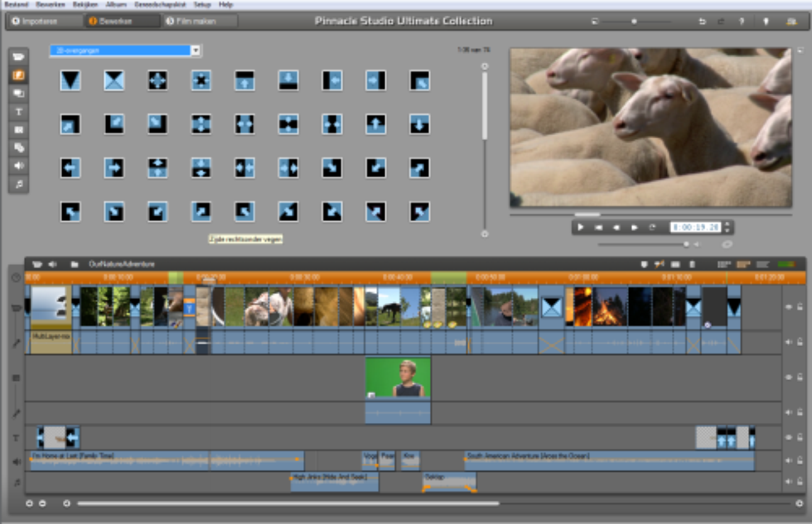Image resolution: width=812 pixels, height=524 pixels.
Task: Select the South American Adventure audio clip
Action: click(610, 460)
